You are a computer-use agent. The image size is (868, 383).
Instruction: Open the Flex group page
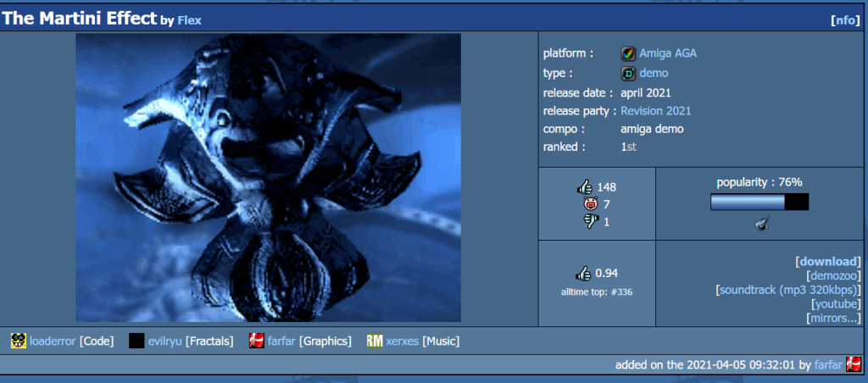pyautogui.click(x=189, y=20)
